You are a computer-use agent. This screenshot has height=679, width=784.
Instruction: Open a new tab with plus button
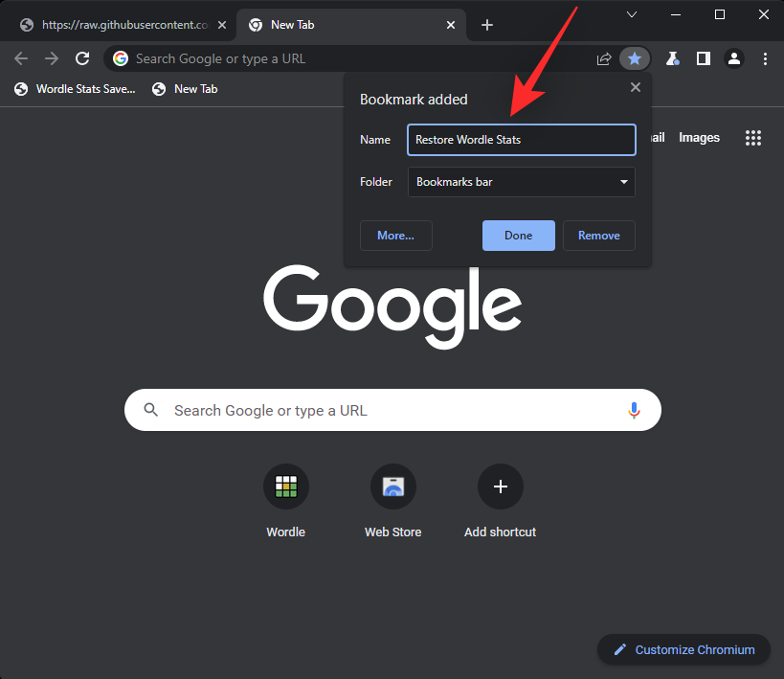(487, 25)
